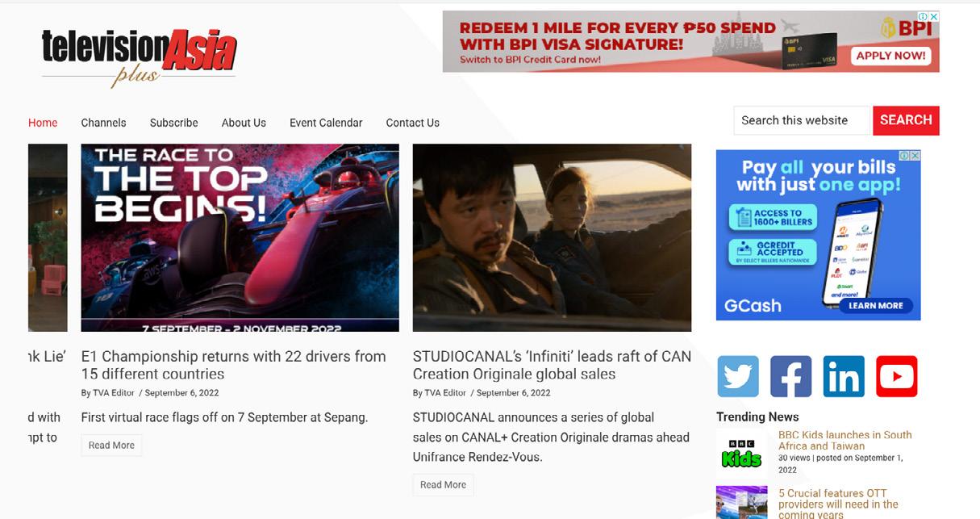The width and height of the screenshot is (980, 519).
Task: Click the red SEARCH button
Action: pos(906,120)
